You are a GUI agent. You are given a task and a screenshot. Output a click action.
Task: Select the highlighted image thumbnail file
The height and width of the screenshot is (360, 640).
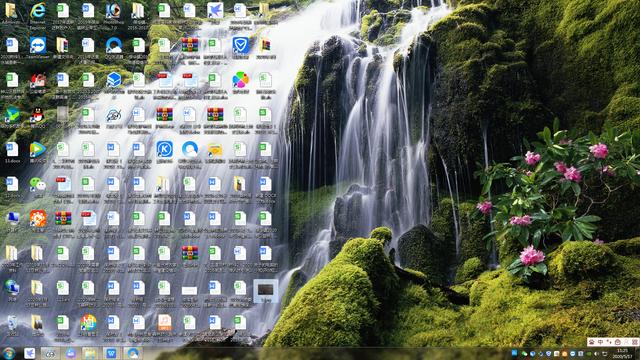266,290
